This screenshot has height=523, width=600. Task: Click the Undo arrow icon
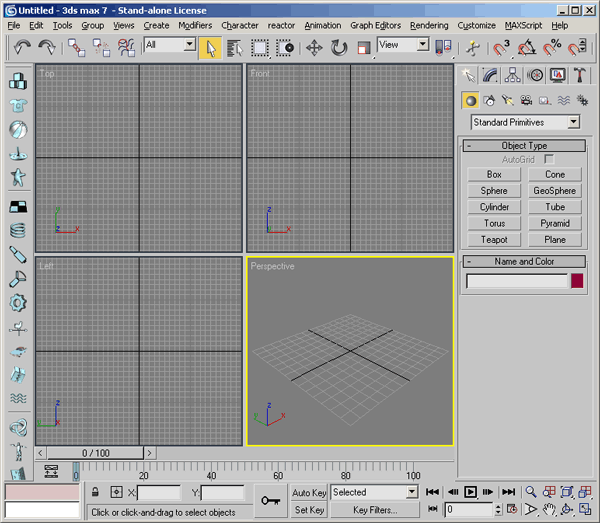coord(22,46)
